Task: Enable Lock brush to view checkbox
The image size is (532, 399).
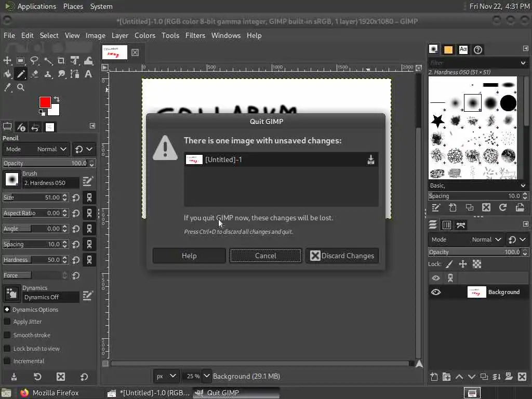Action: coord(7,349)
